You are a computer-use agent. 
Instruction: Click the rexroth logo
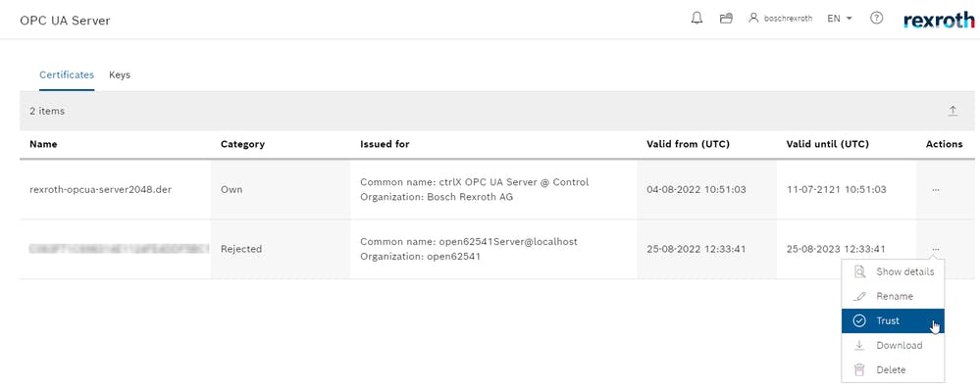[939, 20]
